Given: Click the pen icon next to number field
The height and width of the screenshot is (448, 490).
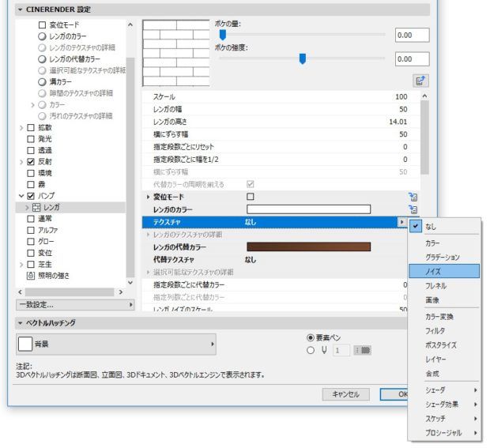Looking at the screenshot, I should [324, 350].
